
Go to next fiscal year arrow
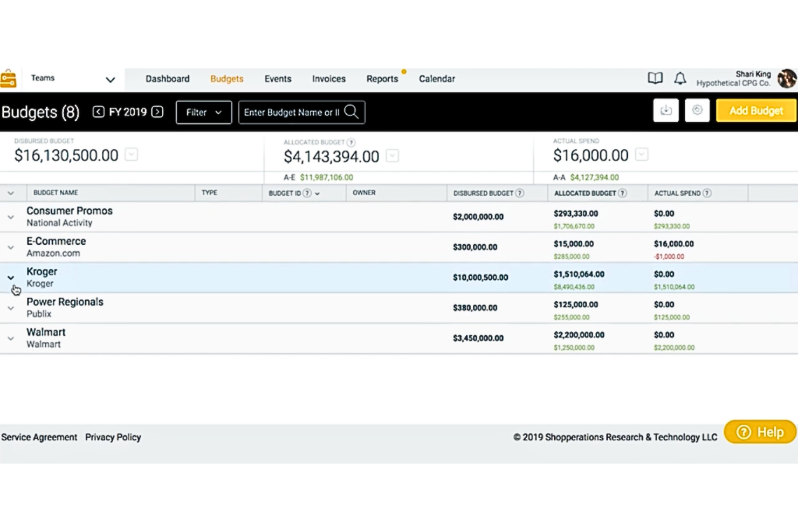click(x=157, y=112)
